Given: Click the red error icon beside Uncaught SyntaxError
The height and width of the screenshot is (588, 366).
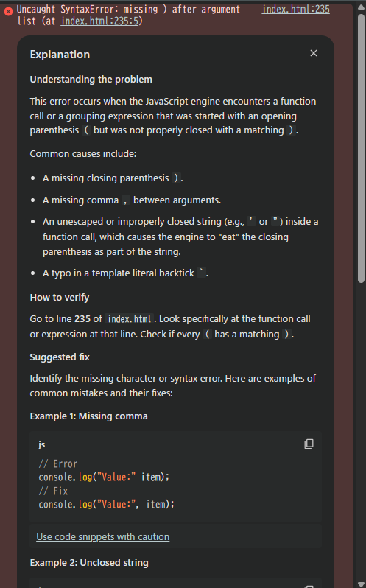Looking at the screenshot, I should pos(8,11).
